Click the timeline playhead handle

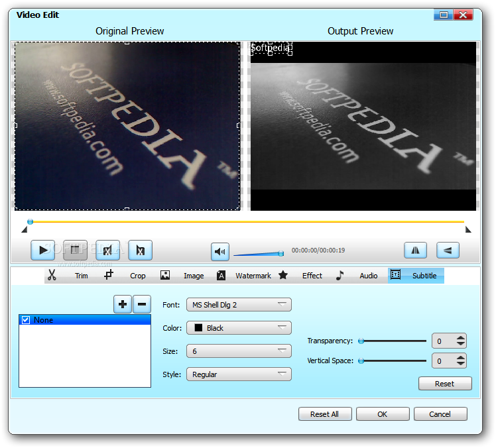30,221
